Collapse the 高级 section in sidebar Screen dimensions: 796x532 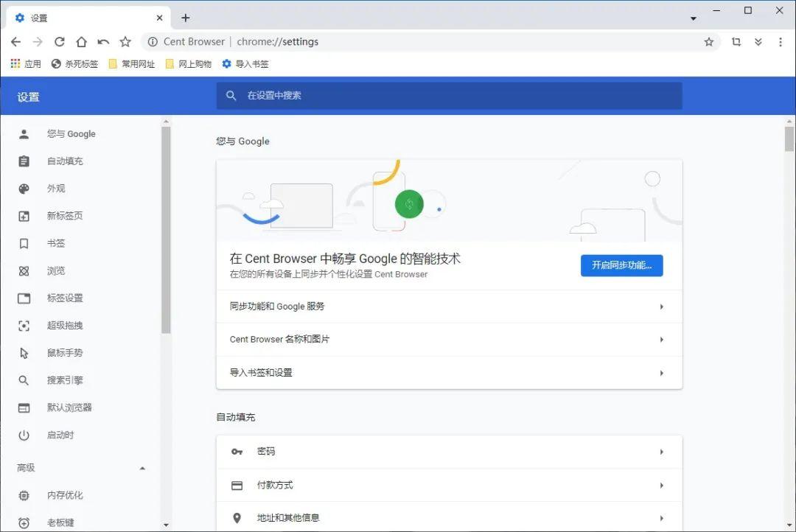click(142, 468)
